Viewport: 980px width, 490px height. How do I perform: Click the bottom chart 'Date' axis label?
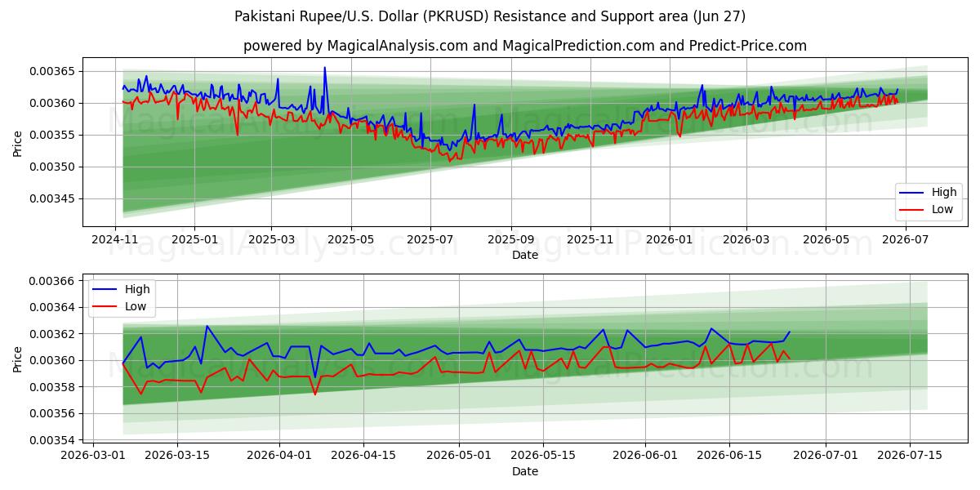[525, 471]
